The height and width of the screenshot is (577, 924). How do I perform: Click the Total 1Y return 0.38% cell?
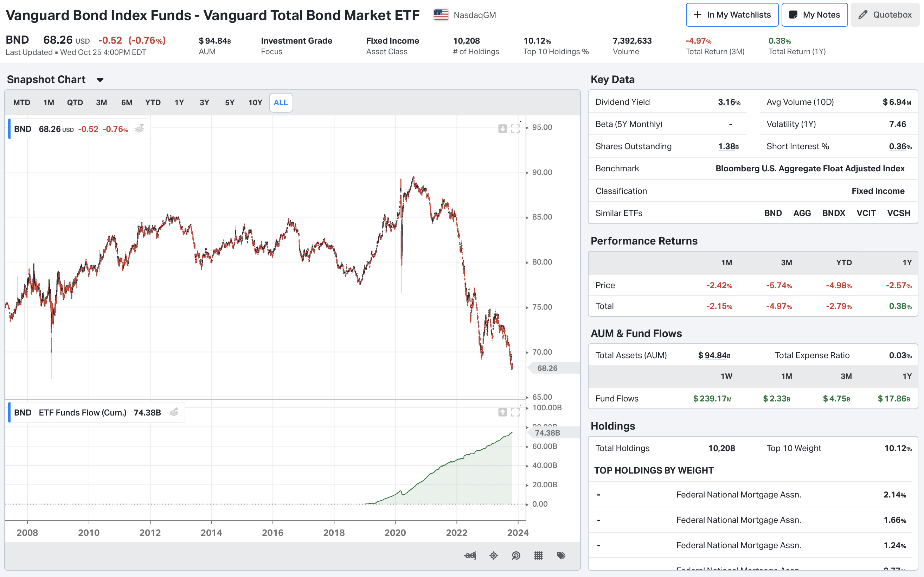(x=900, y=306)
